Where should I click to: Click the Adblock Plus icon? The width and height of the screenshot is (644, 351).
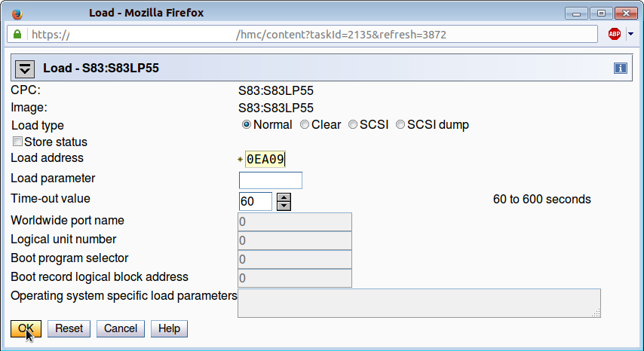[615, 35]
